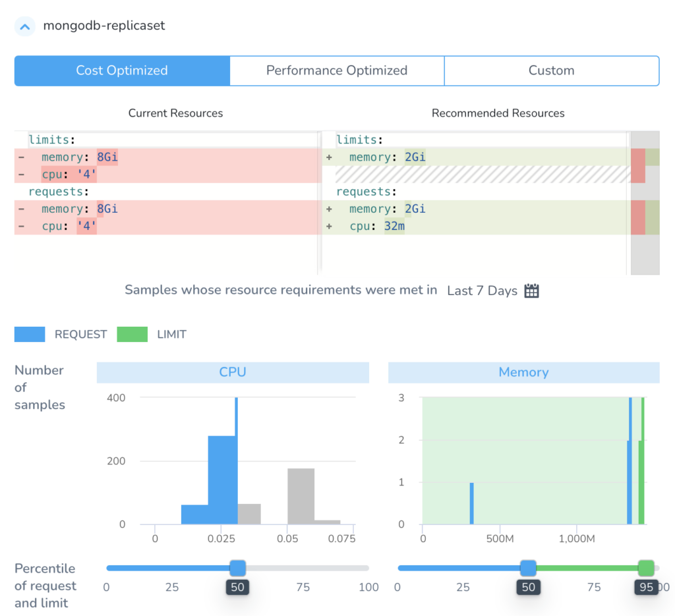Click the CPU percentile slider handle at 50
The height and width of the screenshot is (616, 675).
point(237,568)
